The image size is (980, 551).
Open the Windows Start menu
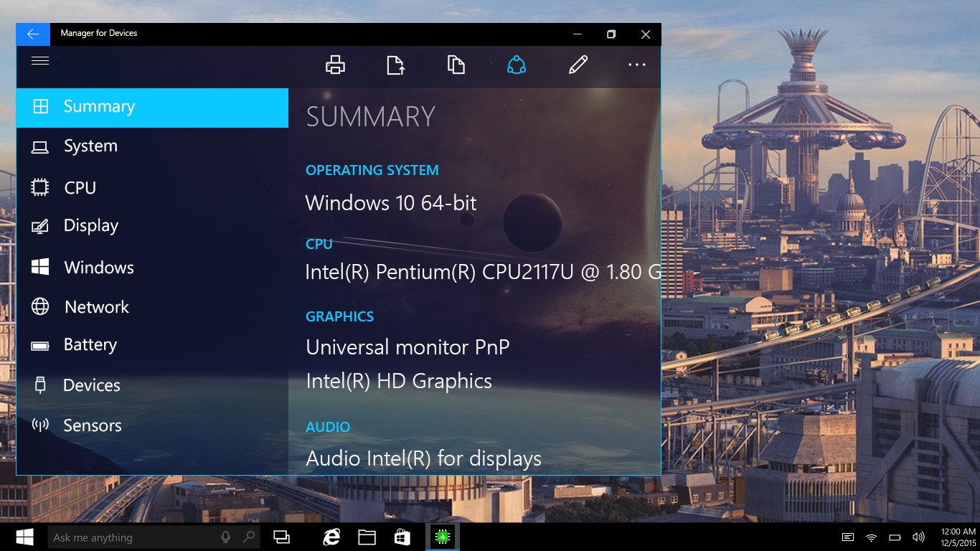tap(25, 537)
